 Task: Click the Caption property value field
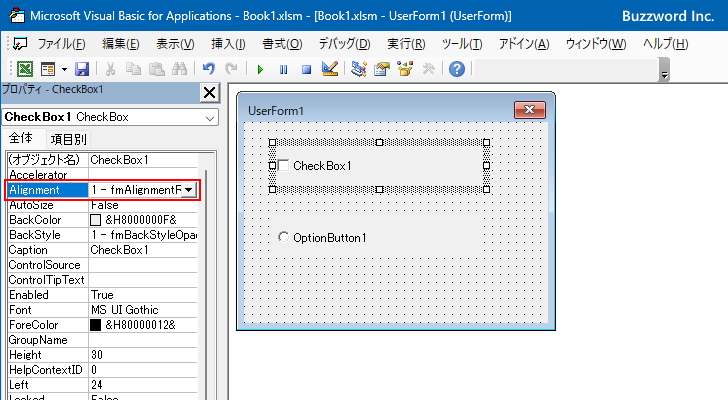[142, 250]
